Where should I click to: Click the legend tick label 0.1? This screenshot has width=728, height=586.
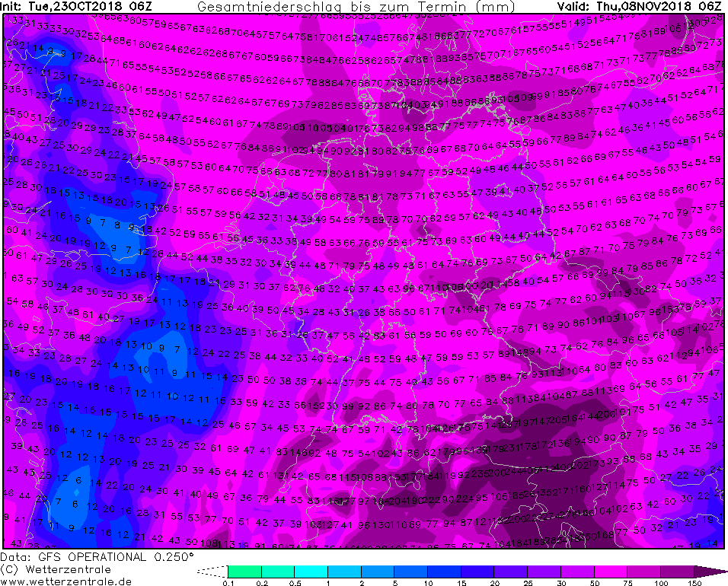click(x=228, y=583)
